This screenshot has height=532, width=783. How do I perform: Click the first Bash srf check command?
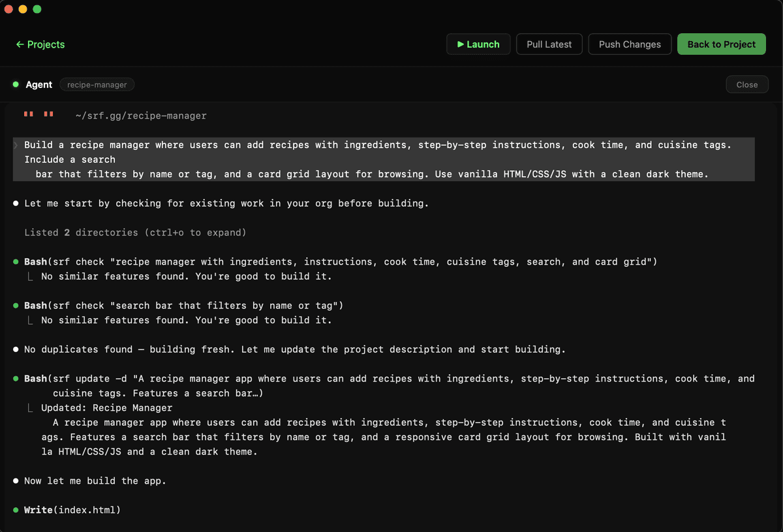340,261
